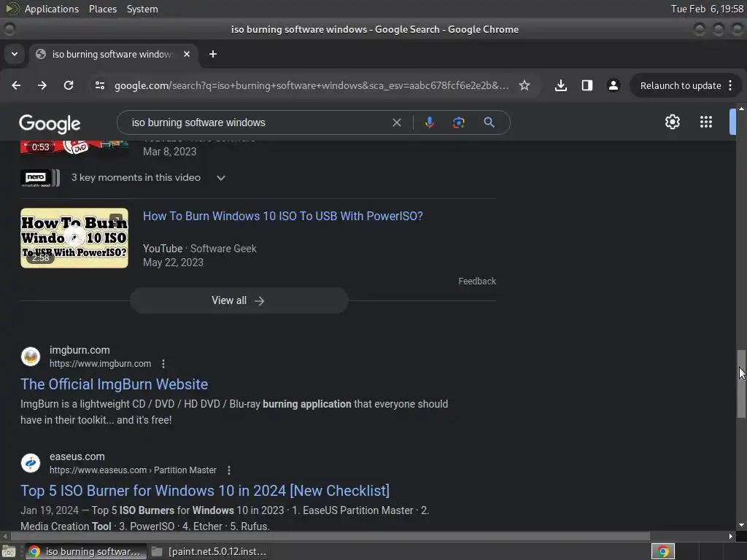Expand tab search dropdown arrow
747x560 pixels.
15,54
